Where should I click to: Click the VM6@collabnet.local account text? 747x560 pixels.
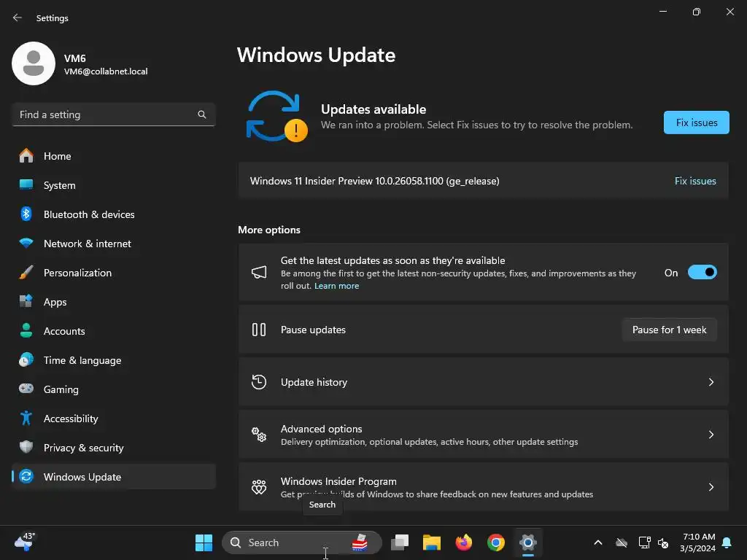(x=106, y=71)
